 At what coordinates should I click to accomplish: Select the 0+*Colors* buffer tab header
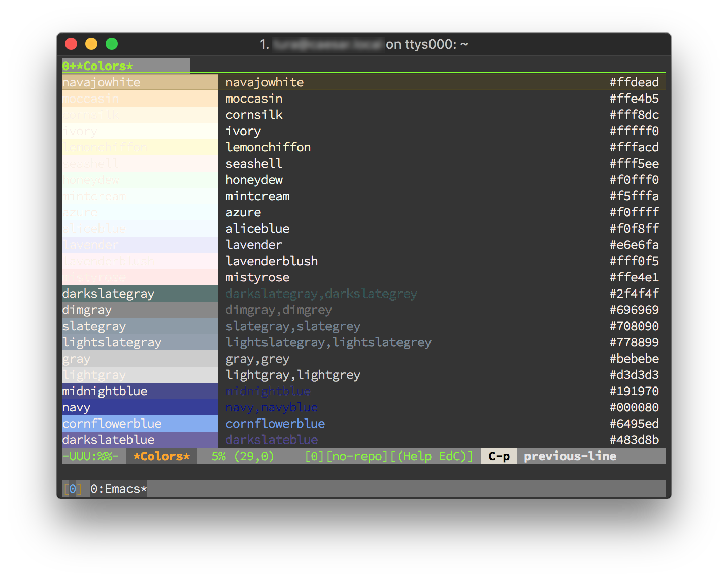pyautogui.click(x=98, y=66)
